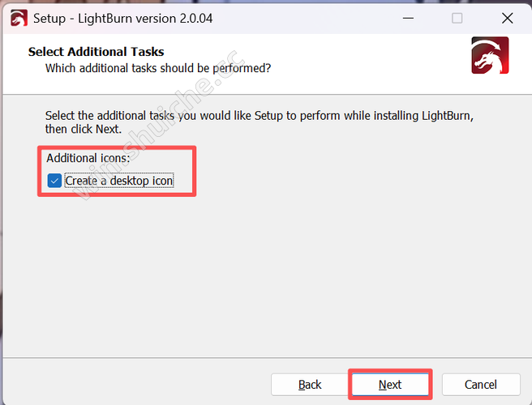Click the "Additional icons:" group label

point(88,158)
